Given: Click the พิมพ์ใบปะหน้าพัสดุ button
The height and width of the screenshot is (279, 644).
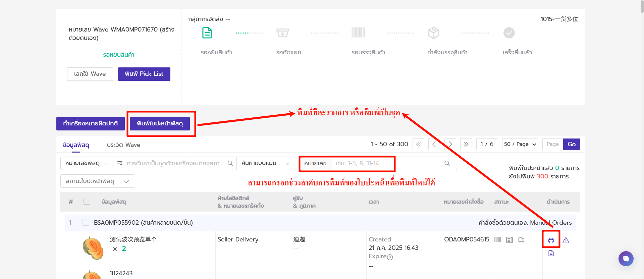Looking at the screenshot, I should (160, 123).
